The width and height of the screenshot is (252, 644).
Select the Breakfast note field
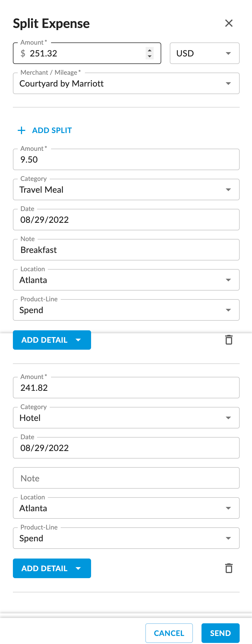pos(126,250)
